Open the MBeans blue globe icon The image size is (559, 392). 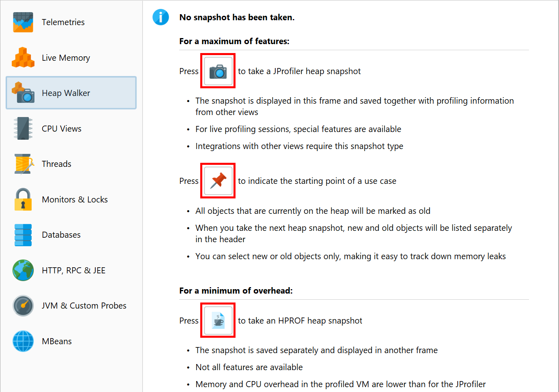23,341
